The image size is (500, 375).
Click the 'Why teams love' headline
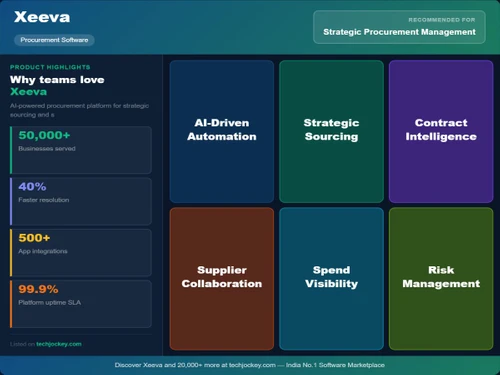[57, 80]
